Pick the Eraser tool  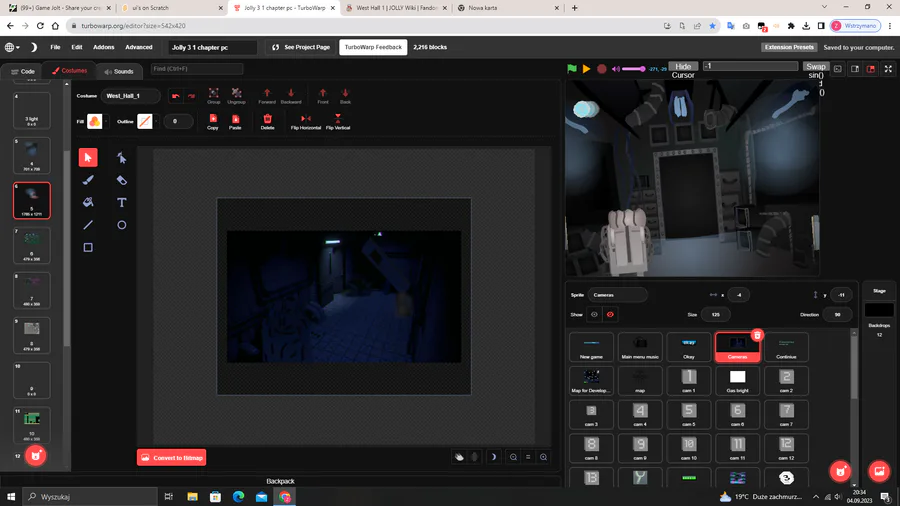(122, 180)
